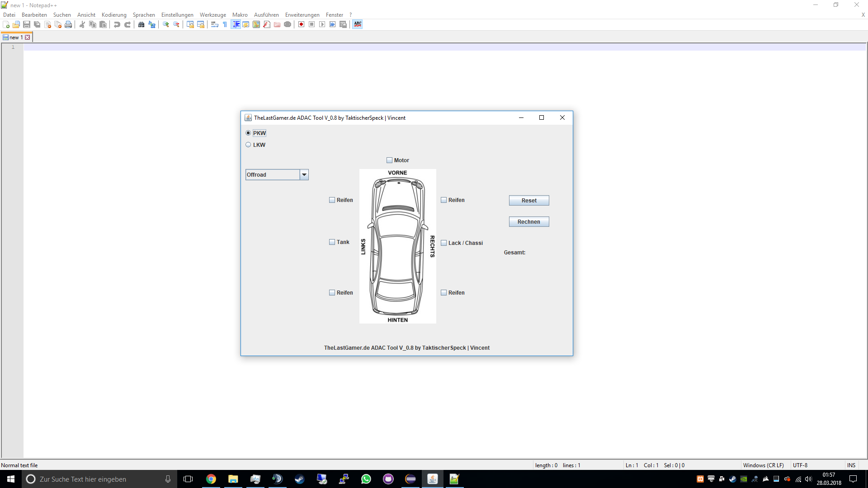Expand the Offroad dropdown arrow
Image resolution: width=868 pixels, height=488 pixels.
coord(304,175)
